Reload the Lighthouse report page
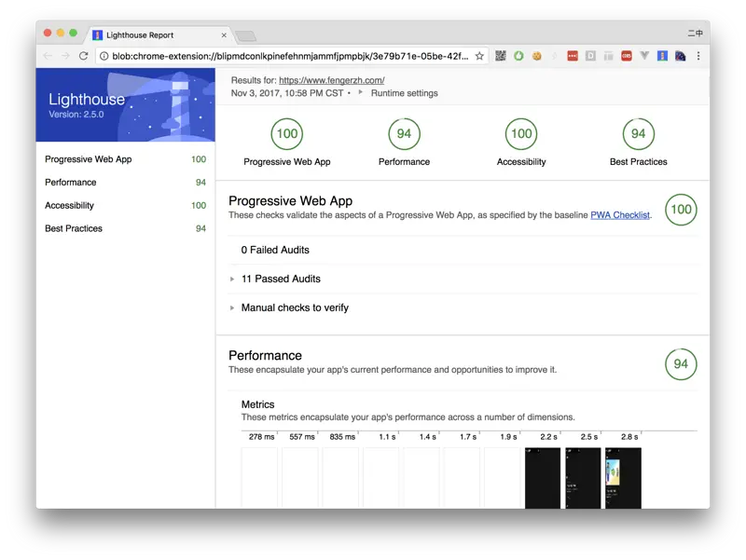746x560 pixels. click(x=83, y=56)
